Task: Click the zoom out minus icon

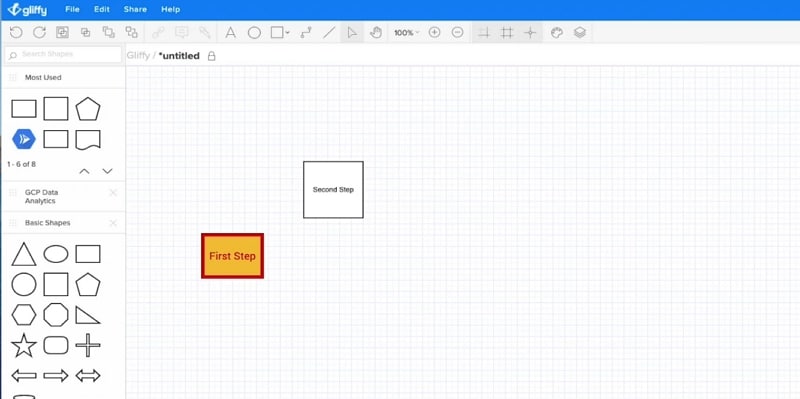Action: pos(458,33)
